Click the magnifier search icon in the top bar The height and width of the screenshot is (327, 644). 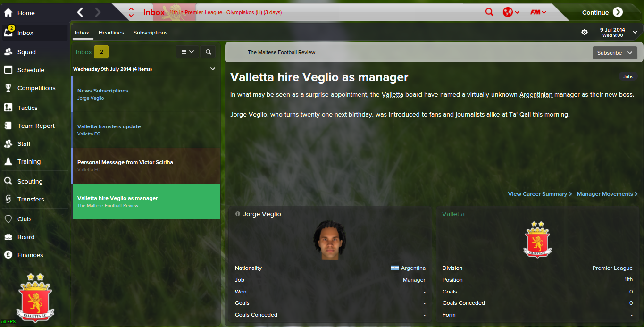point(489,12)
